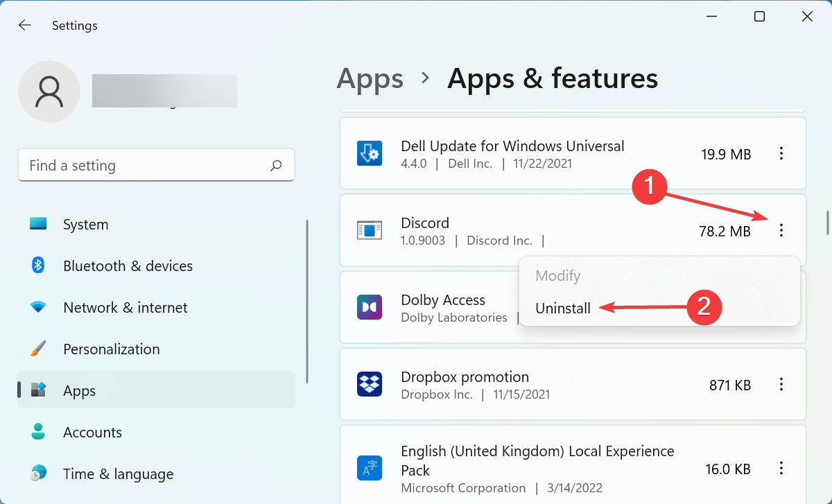The image size is (832, 504).
Task: Click the Discord app icon
Action: 370,230
